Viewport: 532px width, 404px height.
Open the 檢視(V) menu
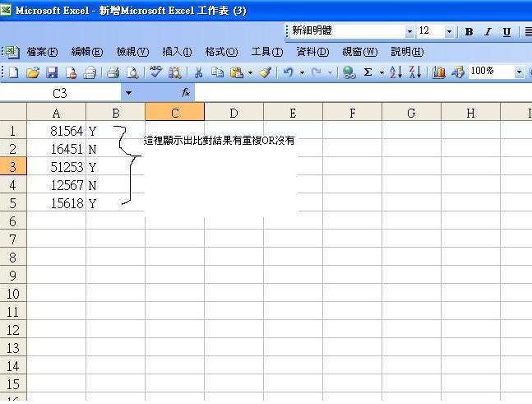point(132,52)
